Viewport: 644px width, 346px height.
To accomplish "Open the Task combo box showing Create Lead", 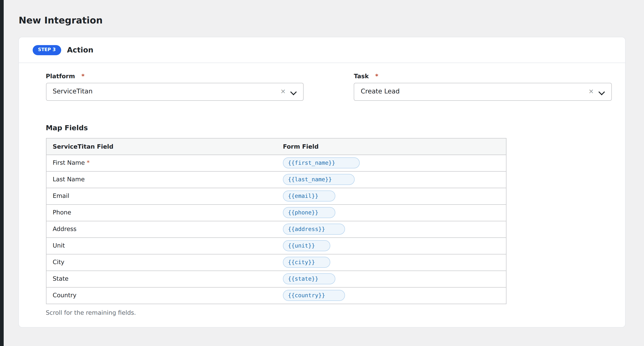I will click(483, 92).
